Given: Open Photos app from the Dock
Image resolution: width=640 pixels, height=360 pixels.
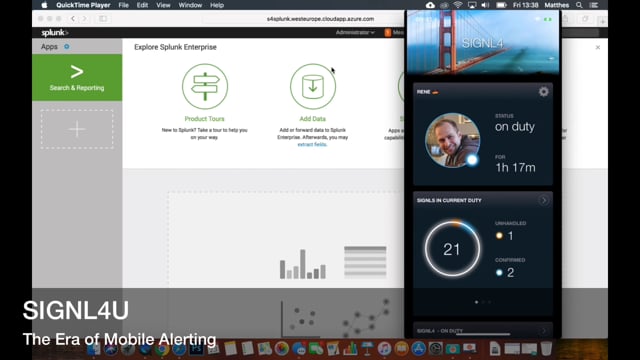Looking at the screenshot, I should [282, 349].
